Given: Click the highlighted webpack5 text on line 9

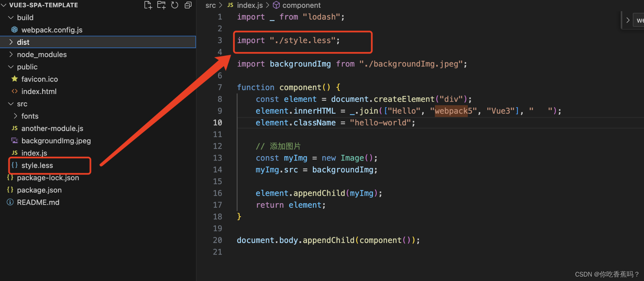Looking at the screenshot, I should click(x=451, y=111).
